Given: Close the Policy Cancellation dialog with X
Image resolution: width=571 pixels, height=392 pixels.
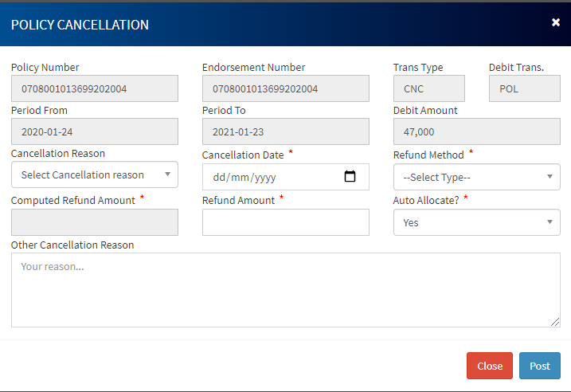Looking at the screenshot, I should point(556,22).
